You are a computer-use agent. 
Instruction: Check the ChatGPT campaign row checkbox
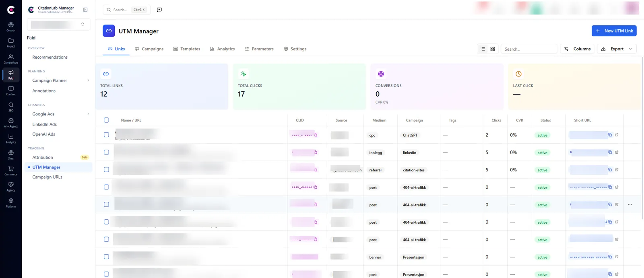[x=106, y=135]
